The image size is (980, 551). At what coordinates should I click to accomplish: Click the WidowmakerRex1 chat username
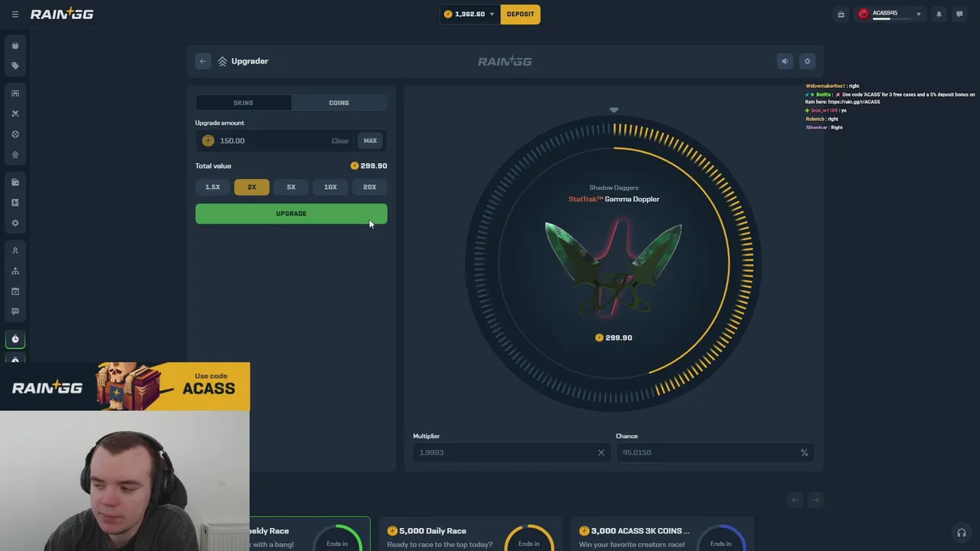(825, 86)
